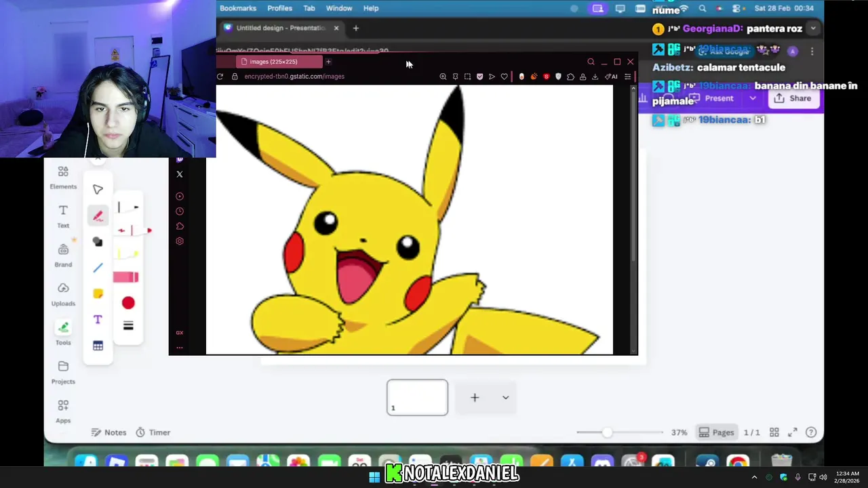
Task: Click the pin icon in address bar
Action: (x=455, y=77)
